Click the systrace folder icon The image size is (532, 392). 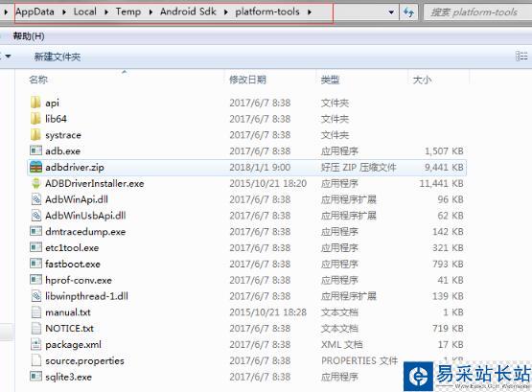[35, 135]
